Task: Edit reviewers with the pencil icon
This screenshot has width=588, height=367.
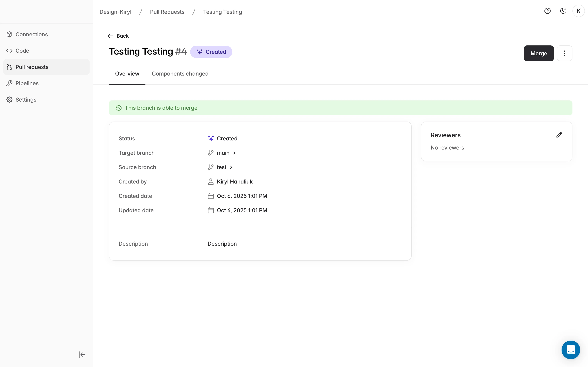Action: point(559,134)
